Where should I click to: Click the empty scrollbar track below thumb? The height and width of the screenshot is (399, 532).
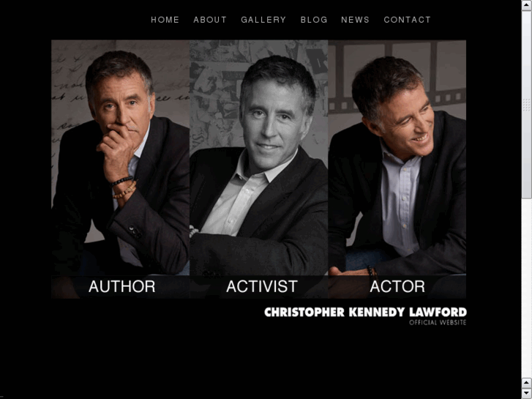527,288
